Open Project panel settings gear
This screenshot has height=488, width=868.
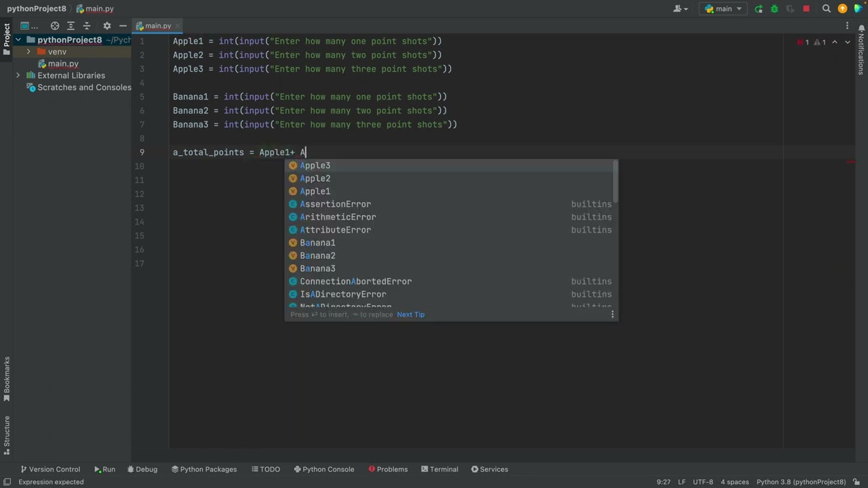tap(106, 26)
